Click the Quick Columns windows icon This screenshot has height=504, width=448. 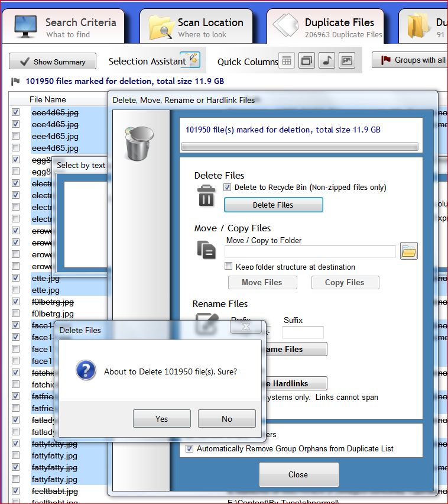pos(306,60)
